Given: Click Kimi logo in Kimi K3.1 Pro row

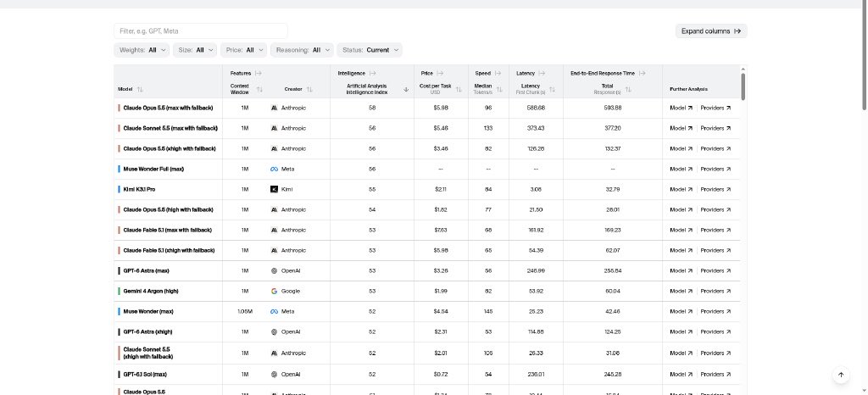Looking at the screenshot, I should (274, 189).
